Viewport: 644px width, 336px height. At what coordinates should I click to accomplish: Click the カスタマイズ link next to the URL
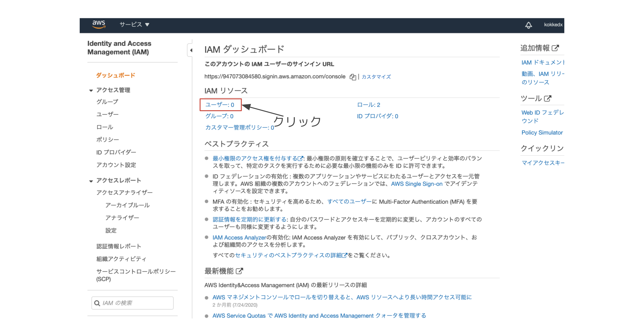(x=376, y=77)
